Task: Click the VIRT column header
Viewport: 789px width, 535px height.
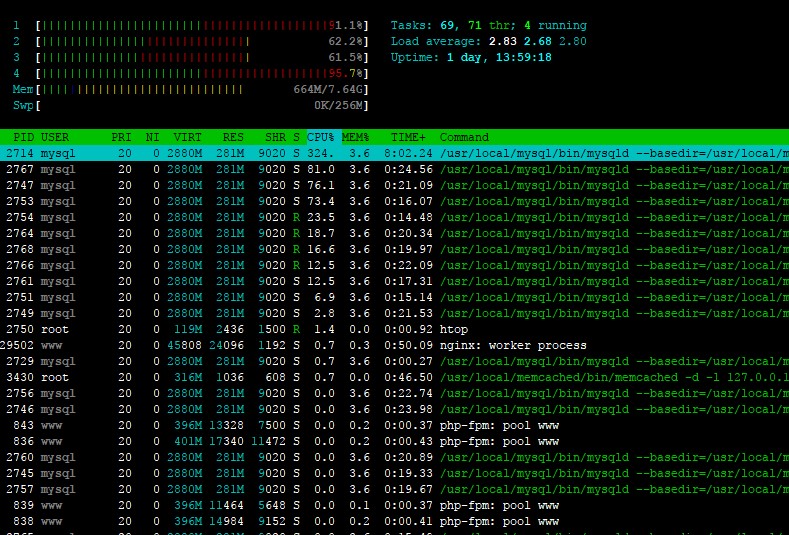Action: tap(187, 137)
